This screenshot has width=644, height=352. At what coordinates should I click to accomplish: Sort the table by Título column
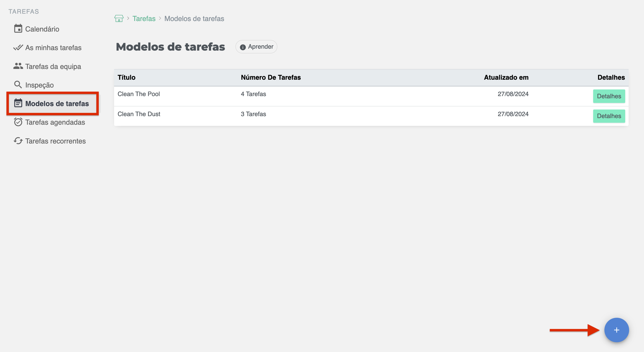pyautogui.click(x=127, y=77)
